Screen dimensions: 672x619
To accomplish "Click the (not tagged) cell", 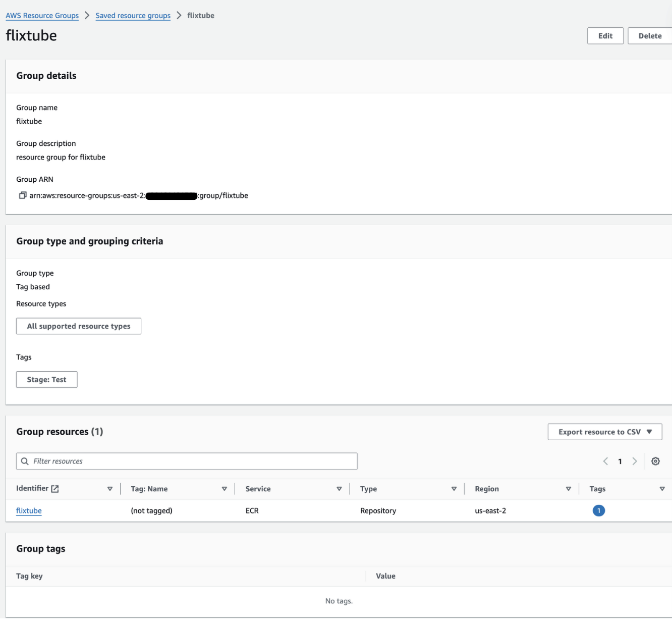I will point(151,510).
